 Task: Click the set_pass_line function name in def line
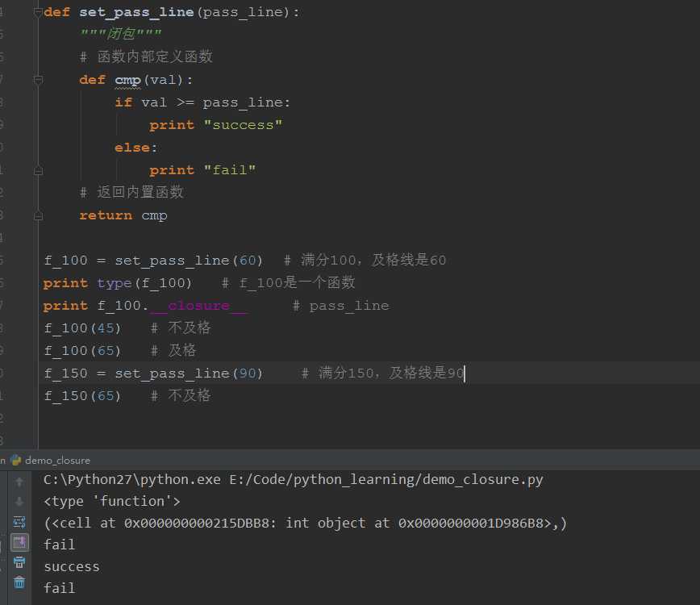tap(136, 12)
